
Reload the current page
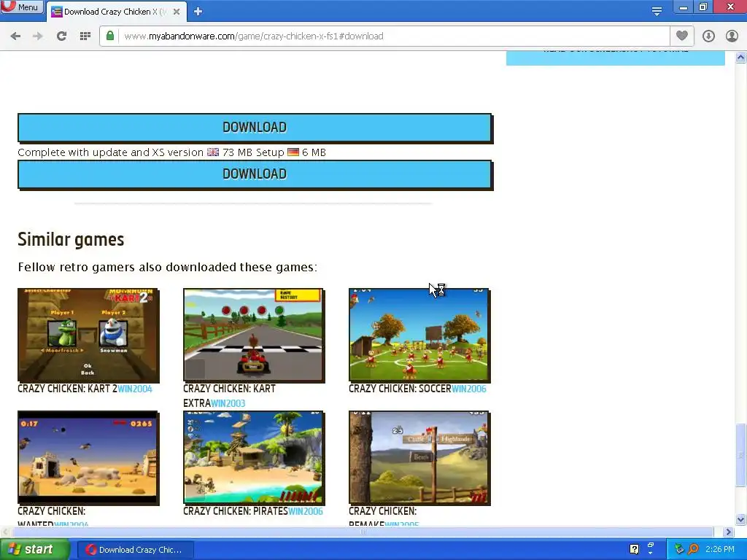pyautogui.click(x=61, y=36)
